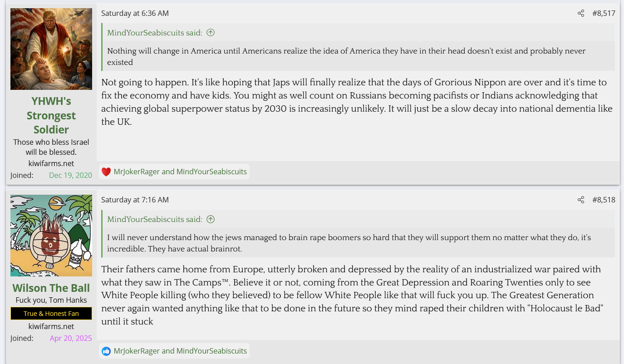Open Saturday at 7:16 AM timestamp
The width and height of the screenshot is (624, 364).
click(135, 200)
